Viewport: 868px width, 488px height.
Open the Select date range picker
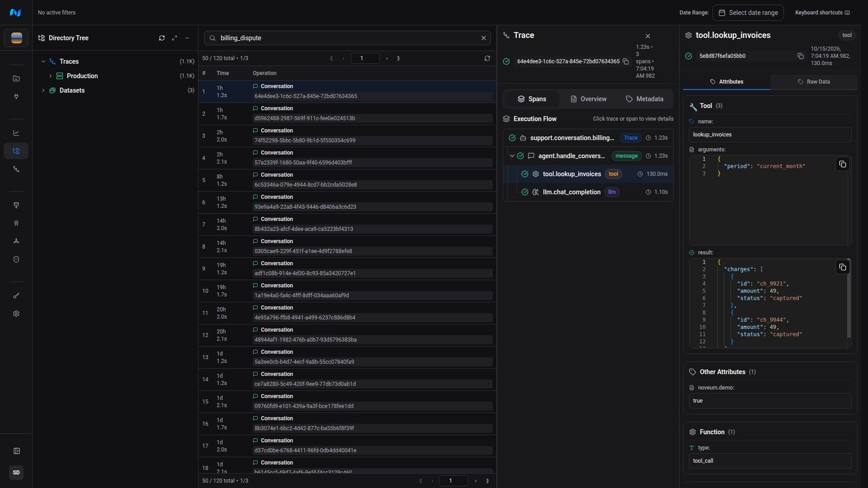pos(748,13)
